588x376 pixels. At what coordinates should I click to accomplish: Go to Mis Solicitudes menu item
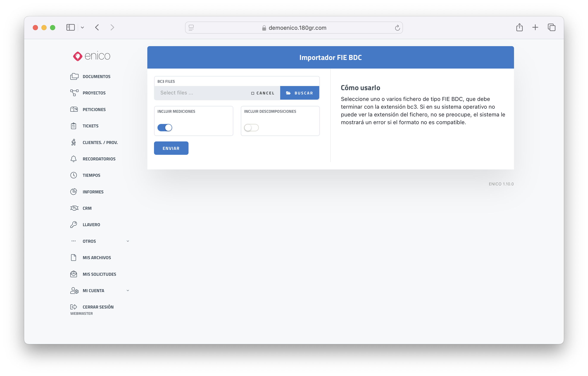click(99, 274)
